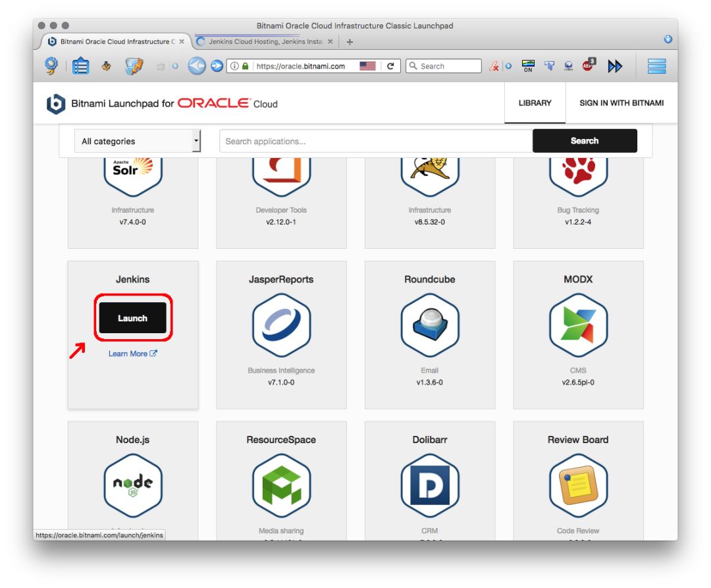Open site information via the (i) icon
711x588 pixels.
tap(234, 67)
